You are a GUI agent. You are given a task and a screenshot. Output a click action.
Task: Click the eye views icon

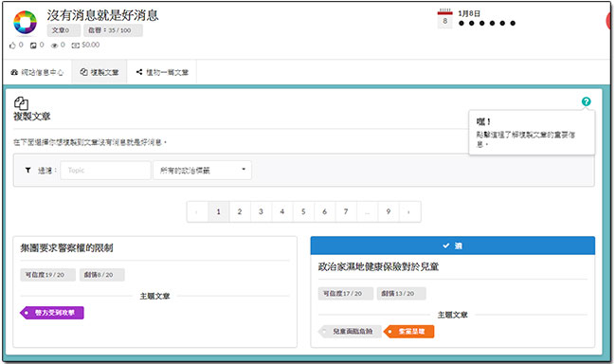(54, 45)
